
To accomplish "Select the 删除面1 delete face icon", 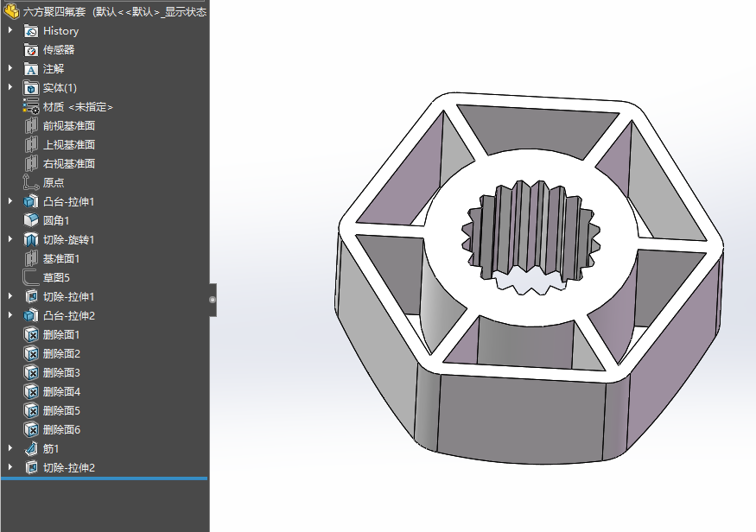I will coord(31,334).
